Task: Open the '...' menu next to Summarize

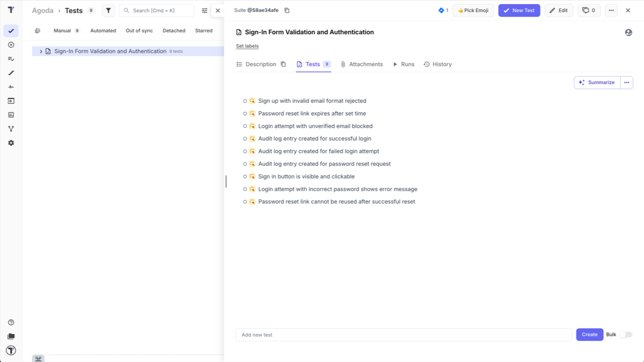Action: pos(626,82)
